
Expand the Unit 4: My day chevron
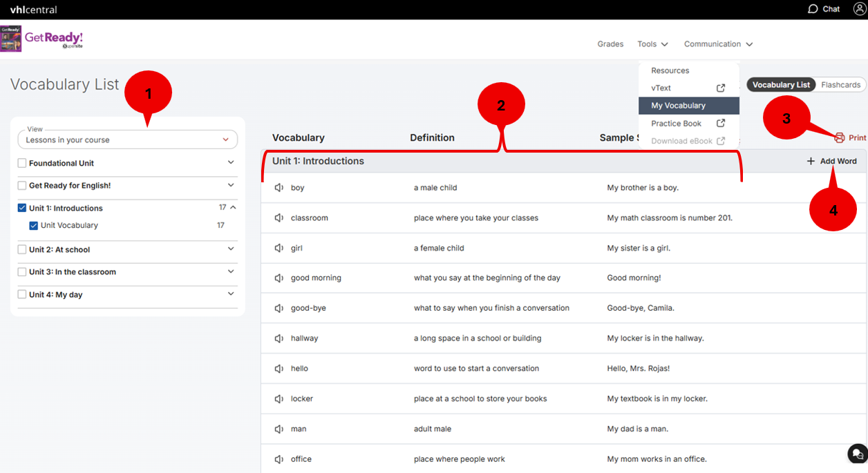pos(231,294)
